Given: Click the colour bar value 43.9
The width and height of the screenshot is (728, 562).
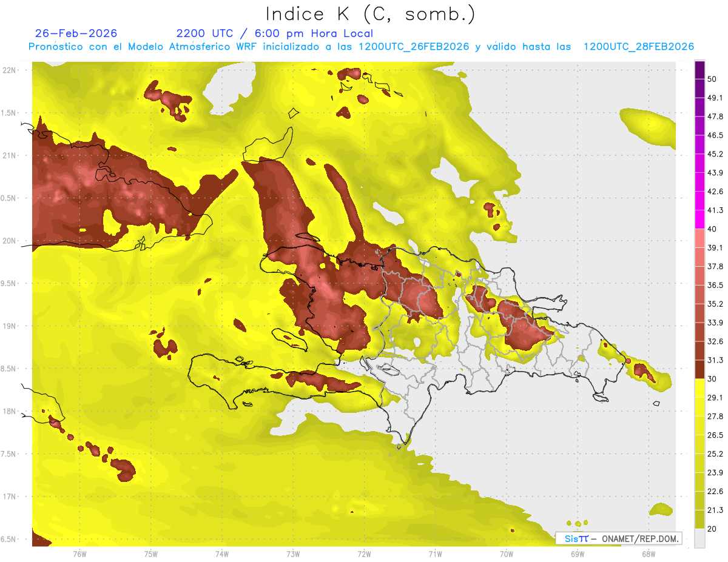Looking at the screenshot, I should tap(716, 173).
